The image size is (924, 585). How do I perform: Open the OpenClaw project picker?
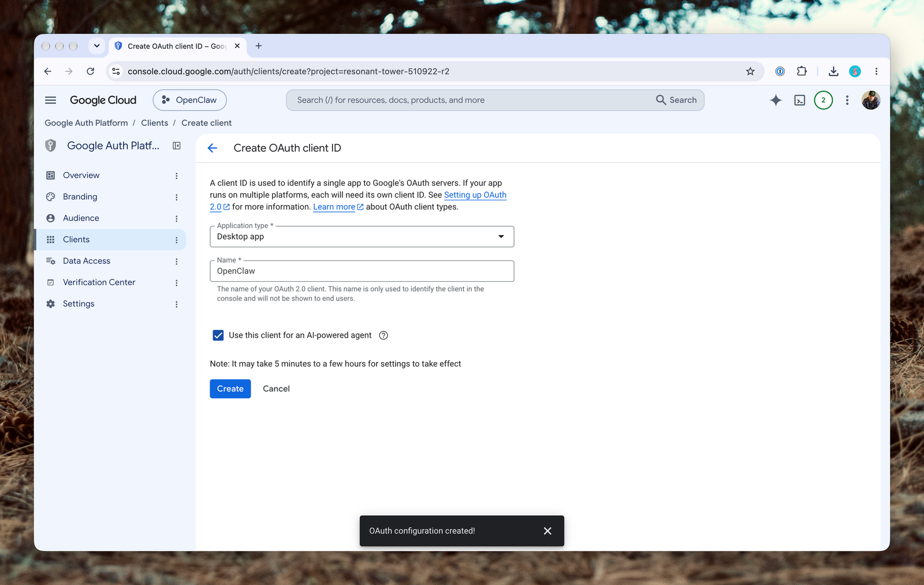[x=189, y=100]
